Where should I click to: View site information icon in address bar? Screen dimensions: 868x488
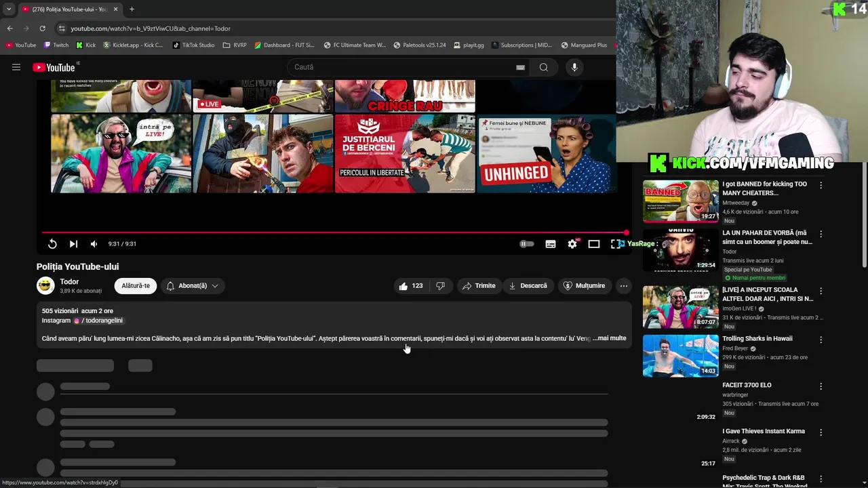pyautogui.click(x=62, y=28)
